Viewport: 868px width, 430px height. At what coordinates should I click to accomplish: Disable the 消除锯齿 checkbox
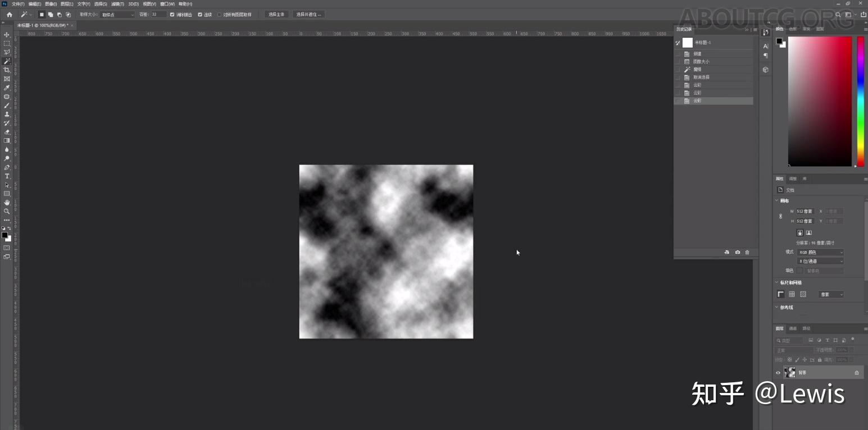point(172,14)
